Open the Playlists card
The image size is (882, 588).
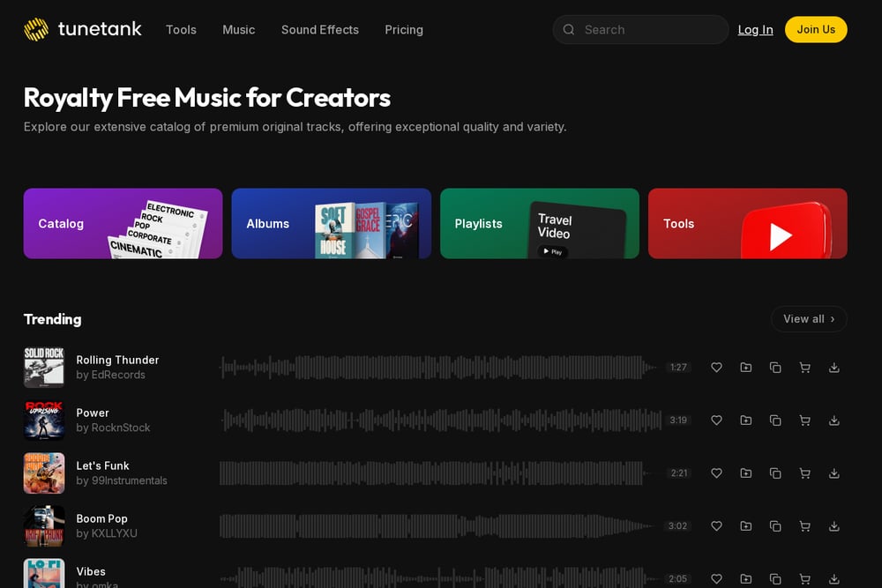540,224
